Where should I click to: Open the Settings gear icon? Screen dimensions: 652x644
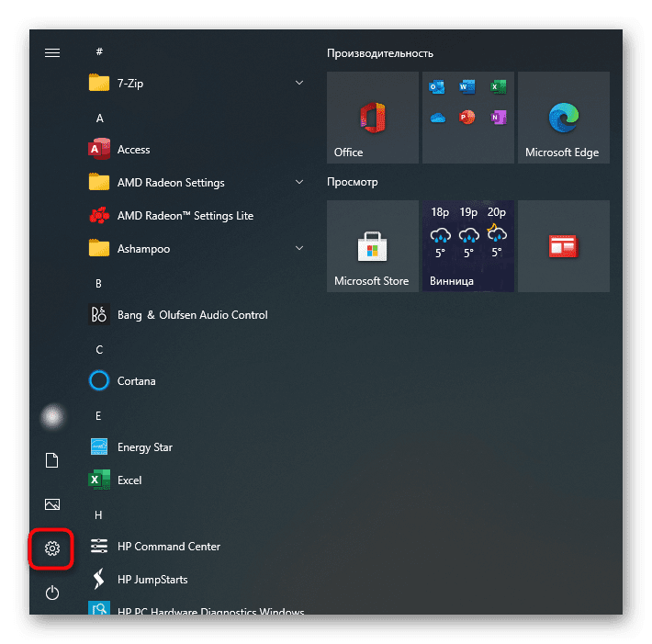[x=52, y=548]
